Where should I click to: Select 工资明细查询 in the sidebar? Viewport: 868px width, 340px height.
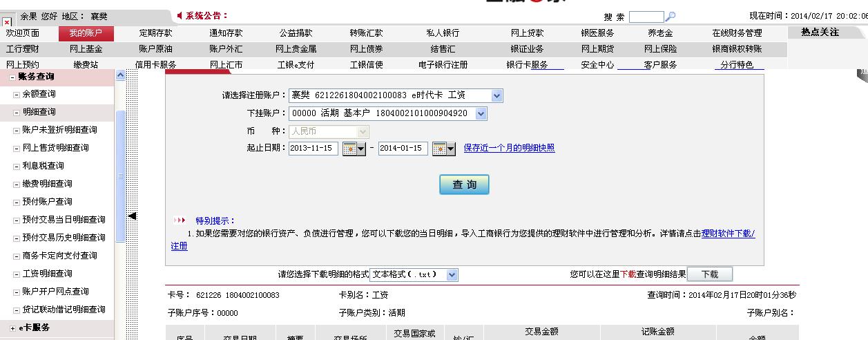tap(47, 274)
